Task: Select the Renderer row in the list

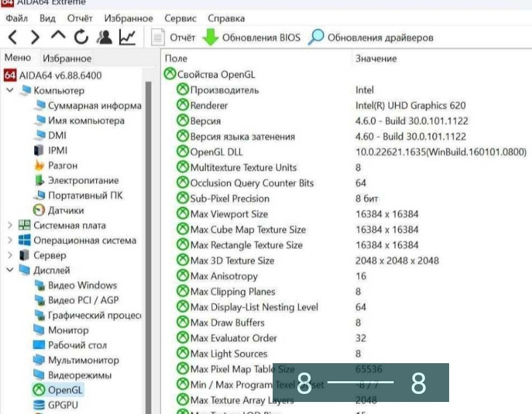Action: pyautogui.click(x=209, y=105)
